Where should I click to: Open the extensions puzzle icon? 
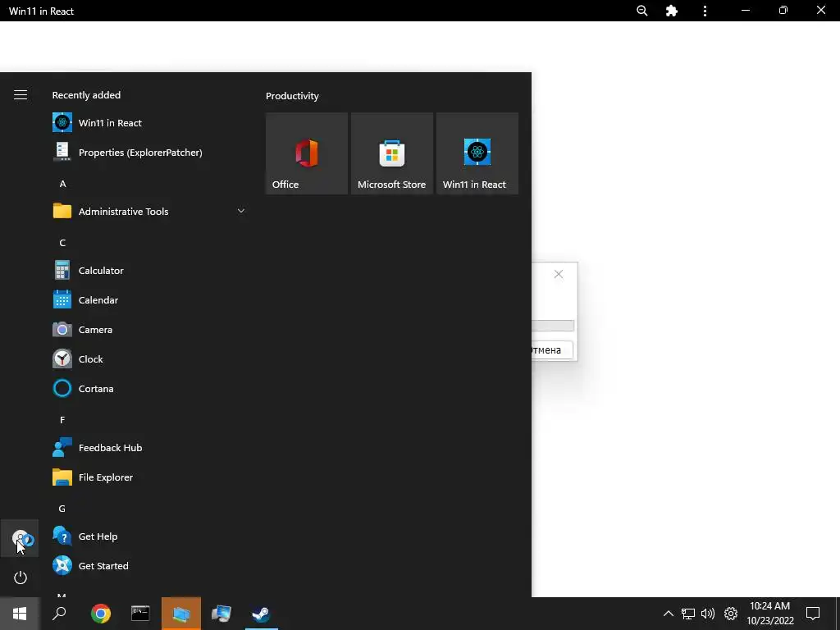(x=671, y=11)
